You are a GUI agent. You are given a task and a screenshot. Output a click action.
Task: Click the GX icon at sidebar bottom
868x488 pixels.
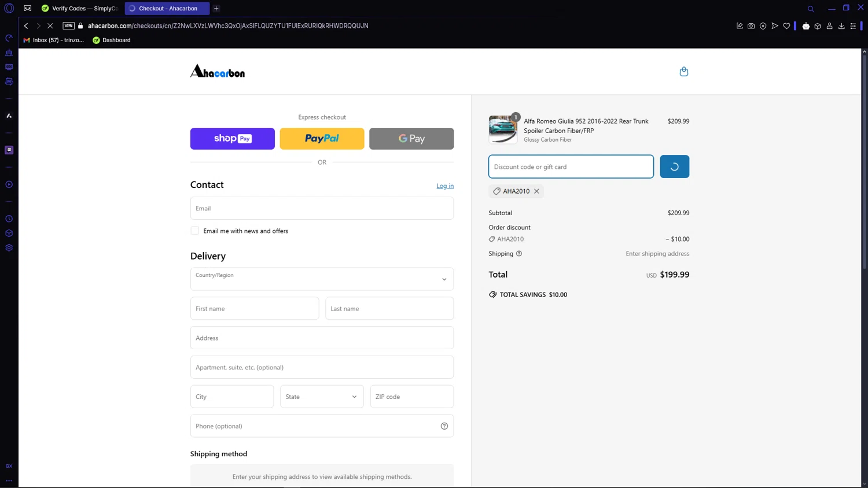click(9, 466)
